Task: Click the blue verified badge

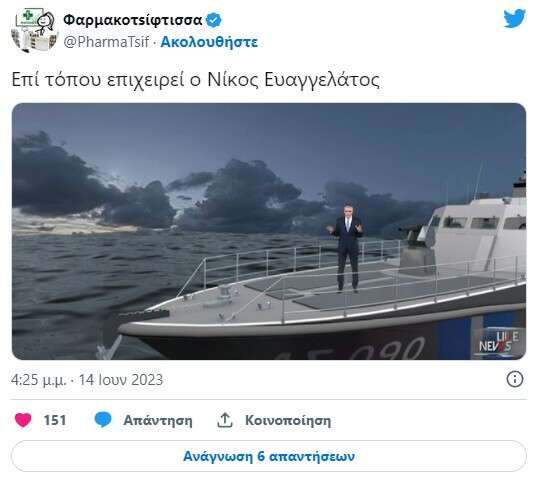Action: pos(214,20)
